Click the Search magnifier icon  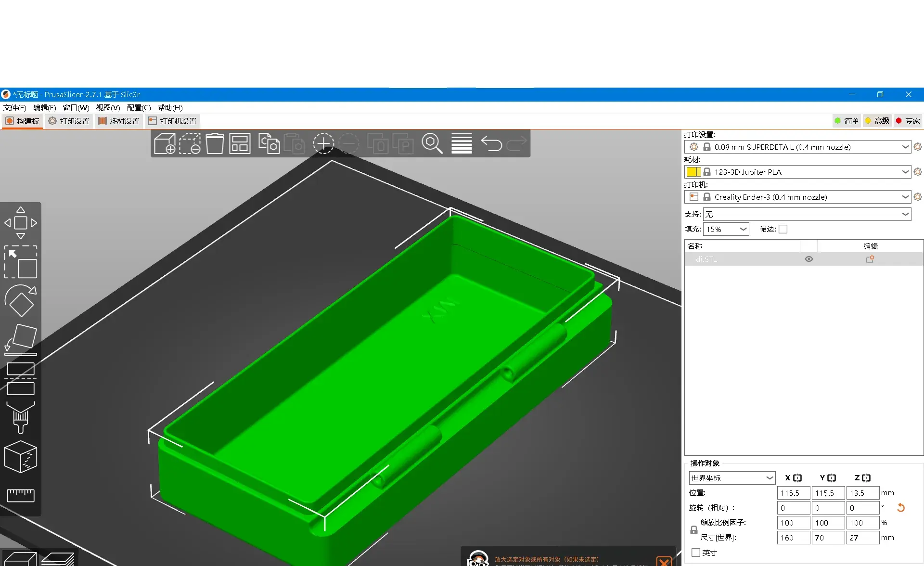pos(432,143)
